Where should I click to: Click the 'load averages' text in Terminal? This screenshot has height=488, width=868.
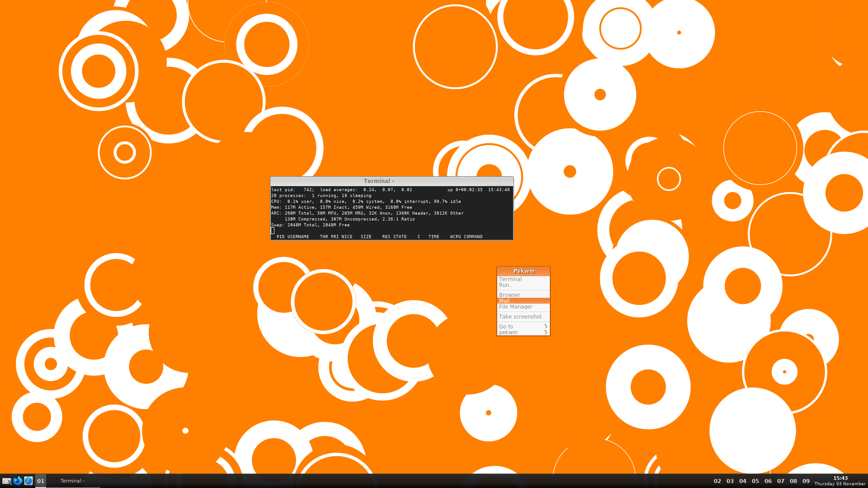[339, 190]
